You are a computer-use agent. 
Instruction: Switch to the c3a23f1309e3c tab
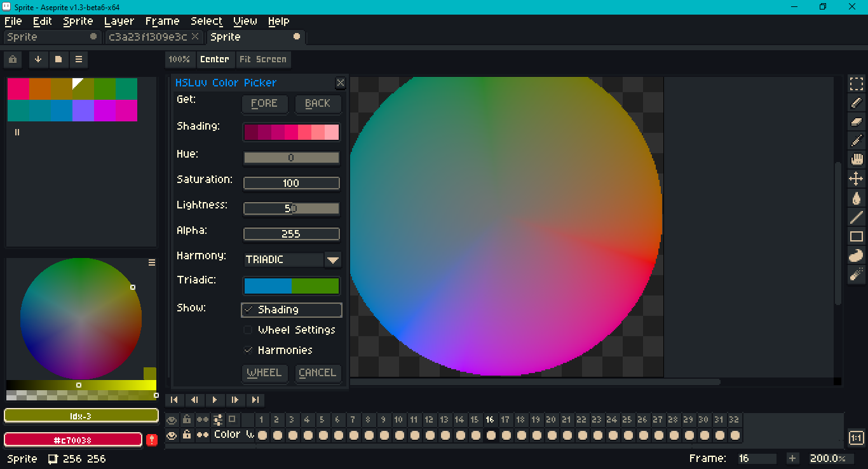148,37
